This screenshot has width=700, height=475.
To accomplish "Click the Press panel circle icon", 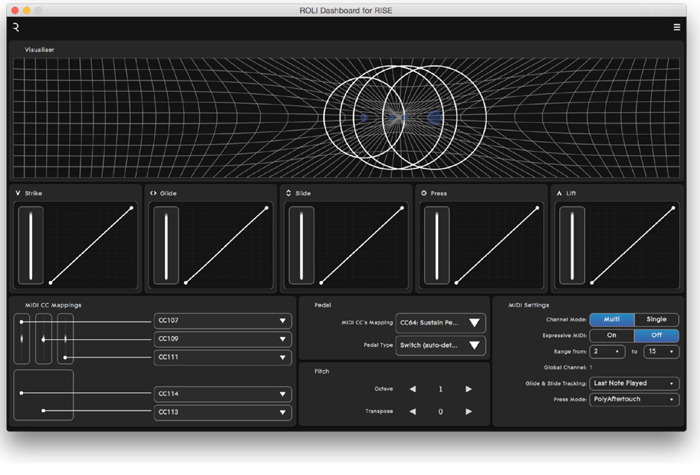I will [424, 193].
